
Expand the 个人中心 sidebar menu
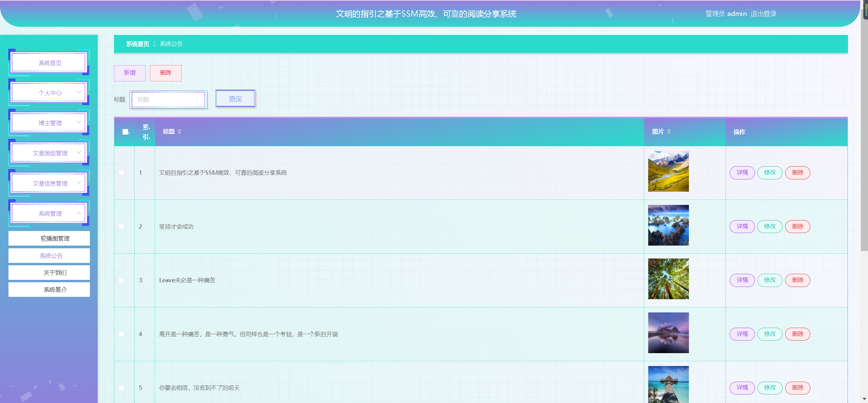[50, 93]
